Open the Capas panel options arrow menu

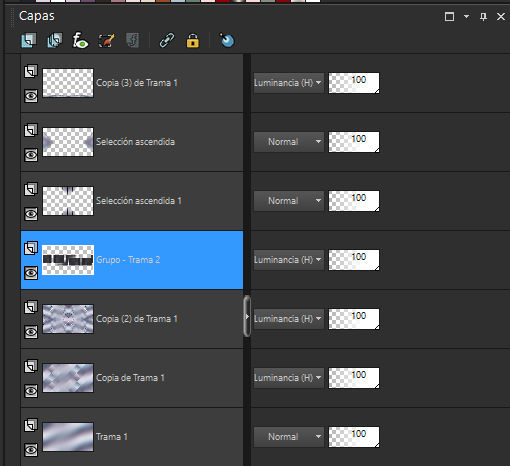point(466,16)
